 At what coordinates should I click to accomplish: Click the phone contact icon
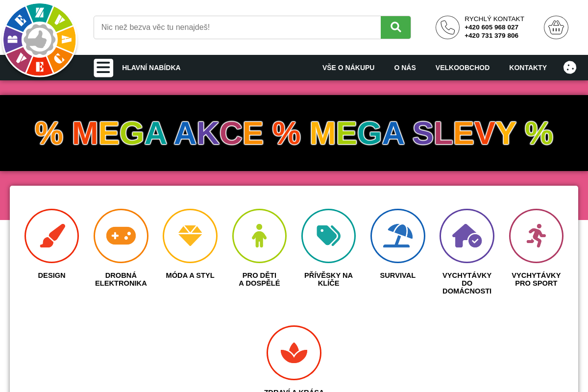point(447,27)
